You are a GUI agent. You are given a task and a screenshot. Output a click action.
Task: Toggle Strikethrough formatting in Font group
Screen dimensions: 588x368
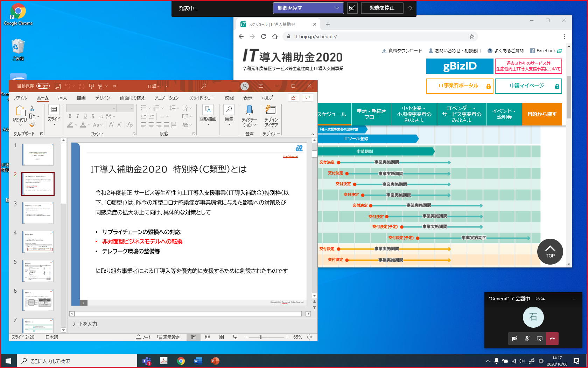100,116
